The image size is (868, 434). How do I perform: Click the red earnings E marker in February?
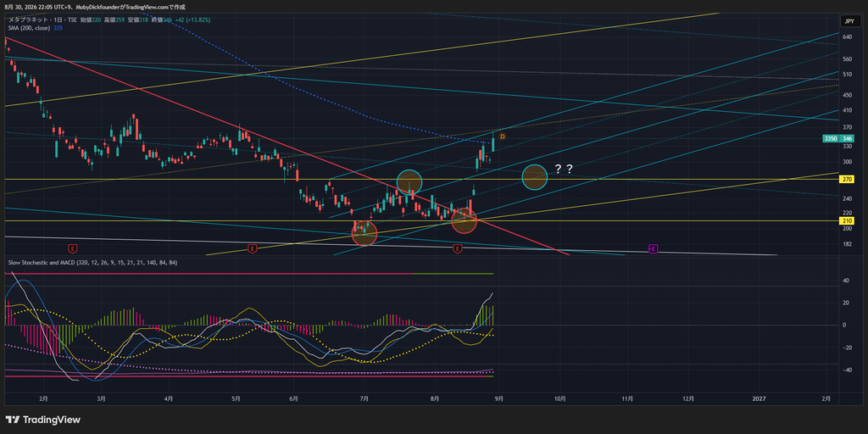point(72,248)
